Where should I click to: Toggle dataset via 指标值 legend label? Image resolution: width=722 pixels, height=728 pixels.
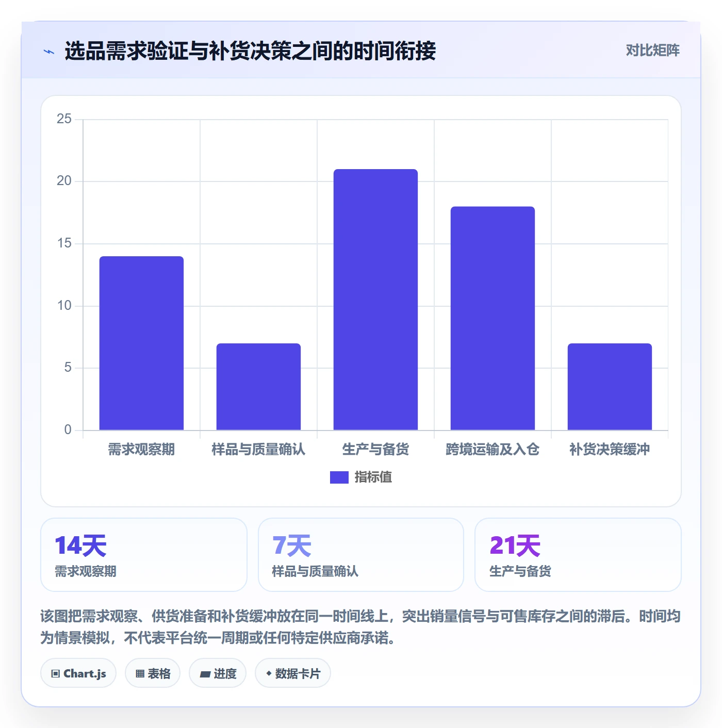(x=373, y=477)
